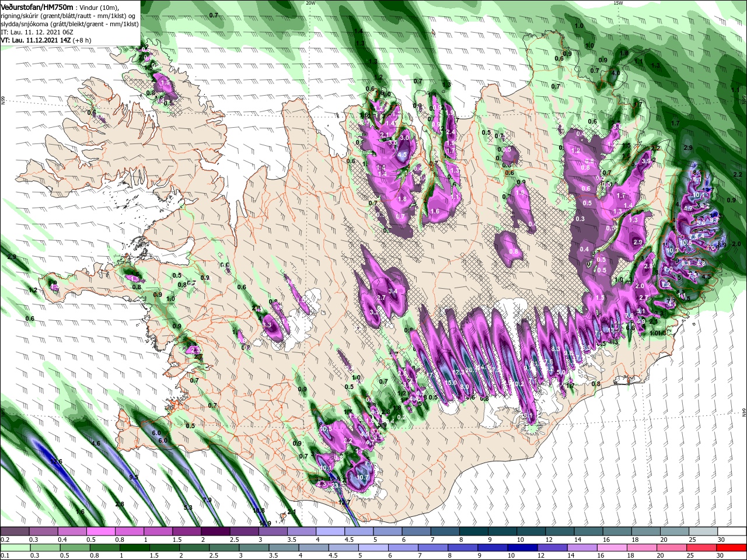Click the bright pink 0.5–0.8 swatch on snow scale
Screen dimensions: 747x560
click(x=100, y=531)
